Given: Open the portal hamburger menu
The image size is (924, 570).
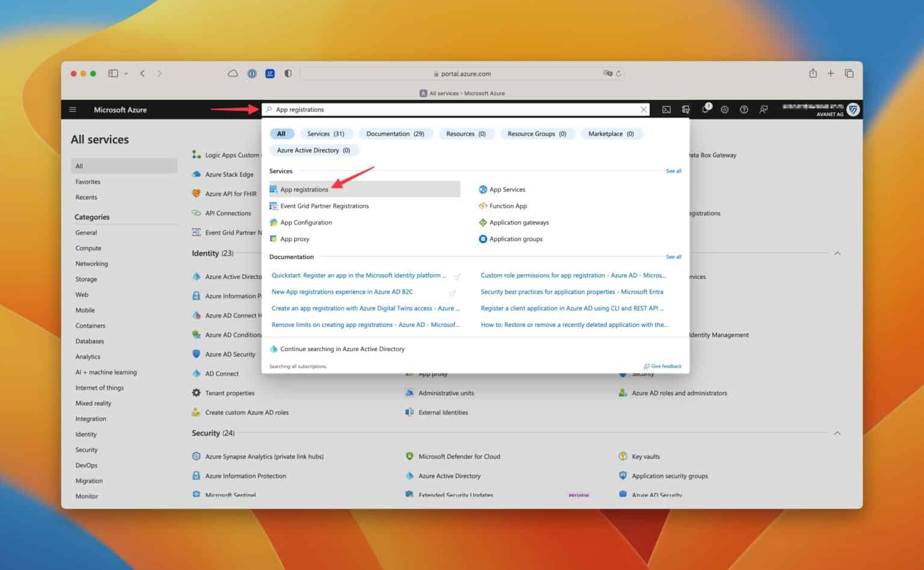Looking at the screenshot, I should pos(73,109).
